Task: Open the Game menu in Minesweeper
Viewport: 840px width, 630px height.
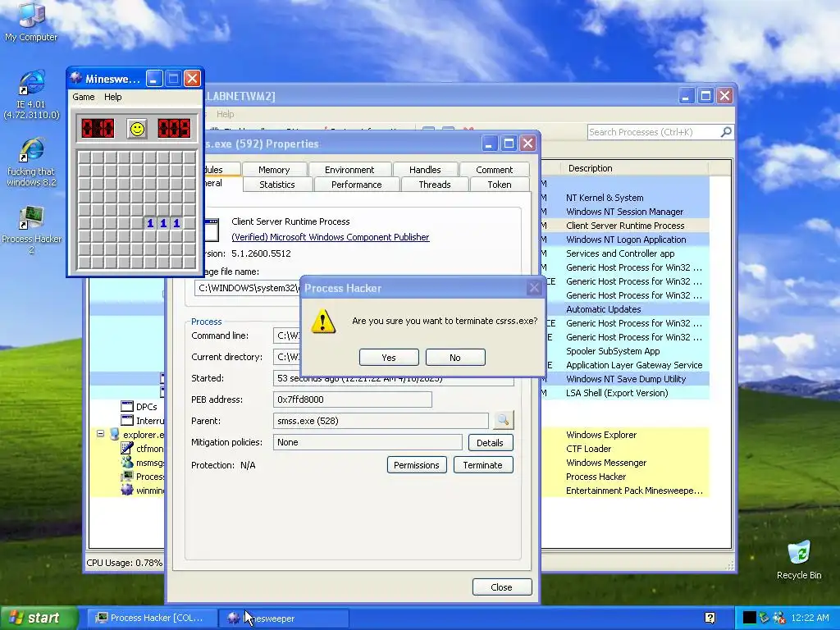Action: 83,97
